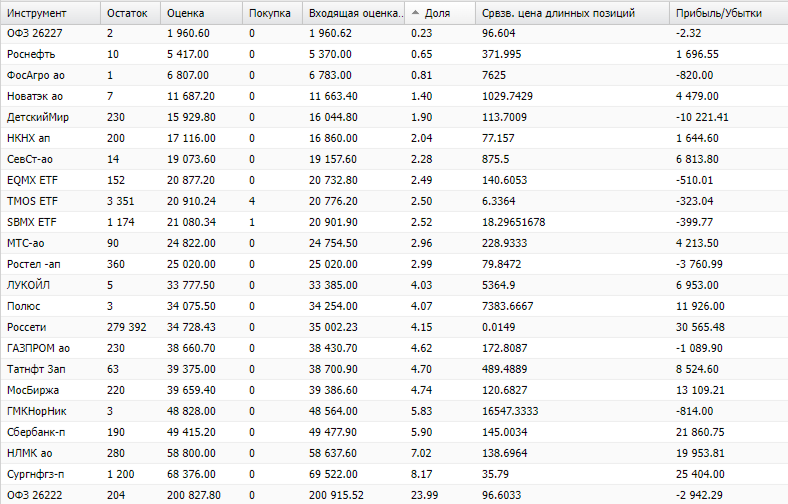The width and height of the screenshot is (788, 504).
Task: Sort by the Покупка column header
Action: (x=272, y=13)
